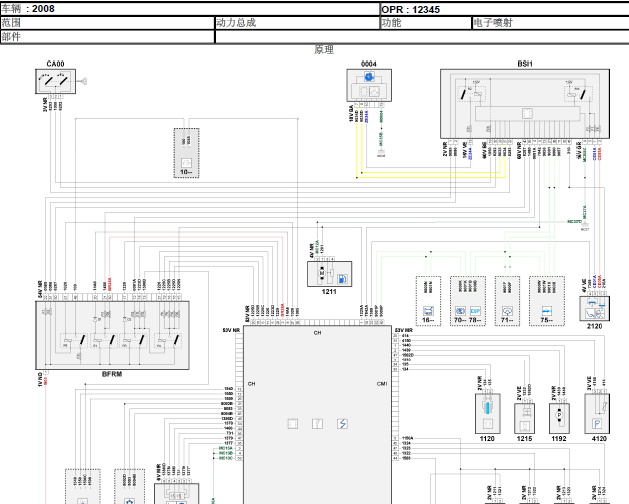Click the curve icon in component 2120

[x=590, y=313]
